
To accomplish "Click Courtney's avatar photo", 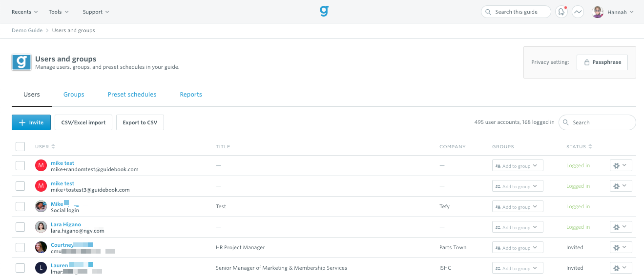I will 41,247.
